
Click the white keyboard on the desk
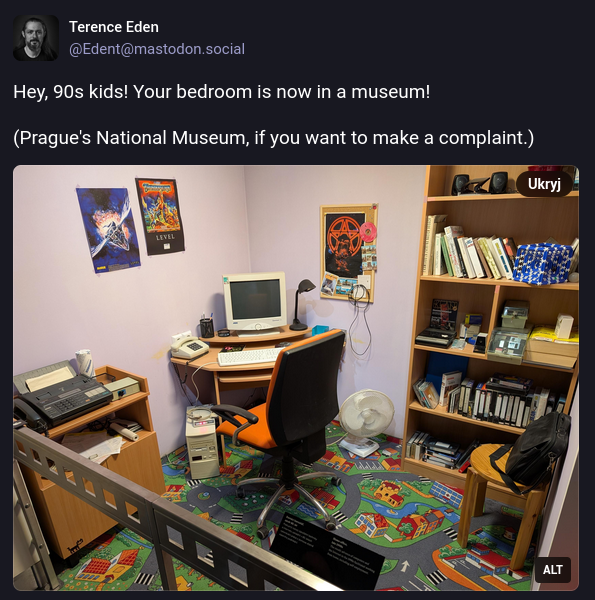click(251, 357)
